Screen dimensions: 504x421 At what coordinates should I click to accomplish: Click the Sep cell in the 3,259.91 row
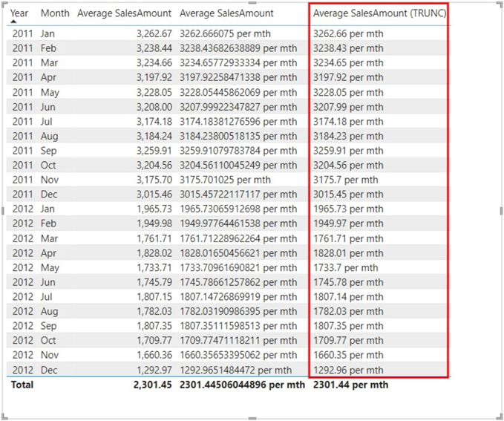click(x=48, y=151)
